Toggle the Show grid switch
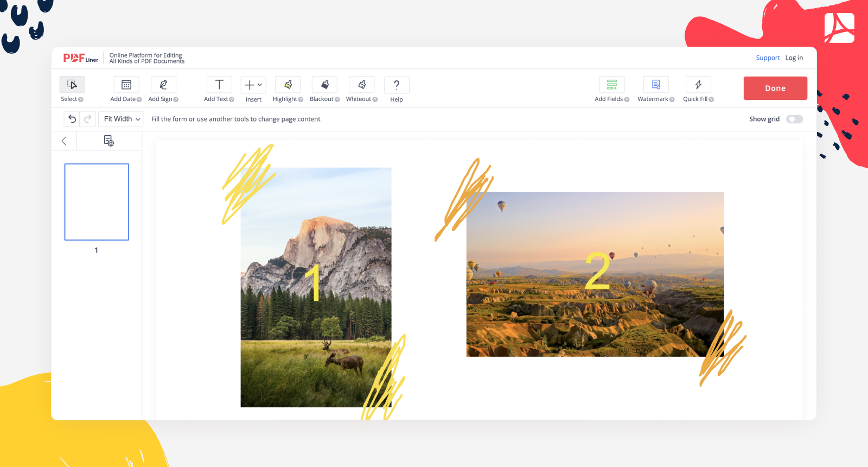This screenshot has height=467, width=868. [x=794, y=119]
